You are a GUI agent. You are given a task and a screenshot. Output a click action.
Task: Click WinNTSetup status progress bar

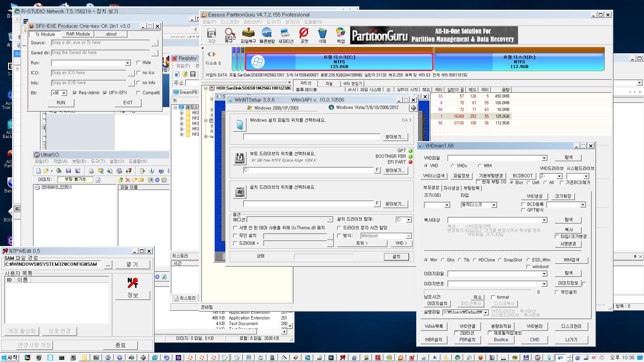tap(324, 257)
